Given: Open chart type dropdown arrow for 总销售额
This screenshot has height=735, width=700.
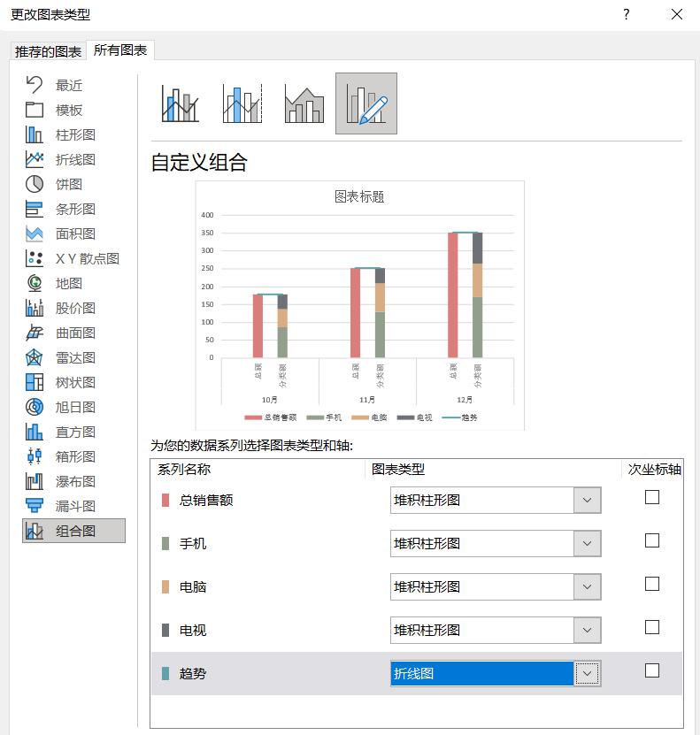Looking at the screenshot, I should point(587,500).
